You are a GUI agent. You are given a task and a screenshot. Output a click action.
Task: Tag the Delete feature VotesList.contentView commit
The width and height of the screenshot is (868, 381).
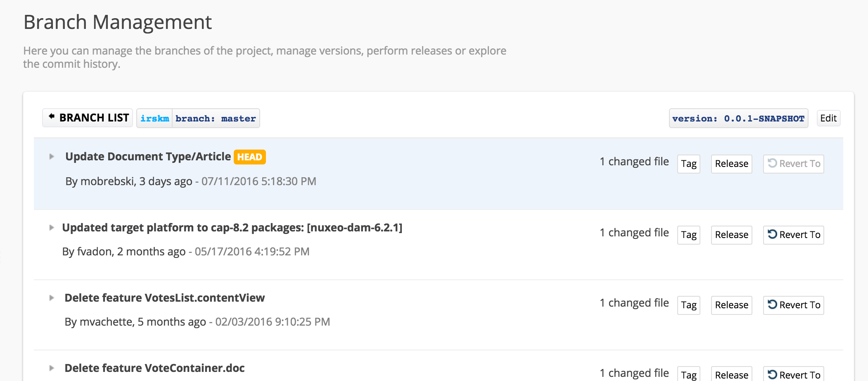689,305
